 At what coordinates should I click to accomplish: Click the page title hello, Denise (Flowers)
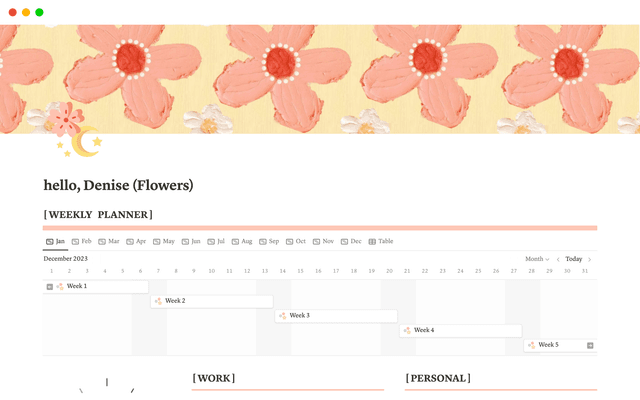[x=118, y=185]
